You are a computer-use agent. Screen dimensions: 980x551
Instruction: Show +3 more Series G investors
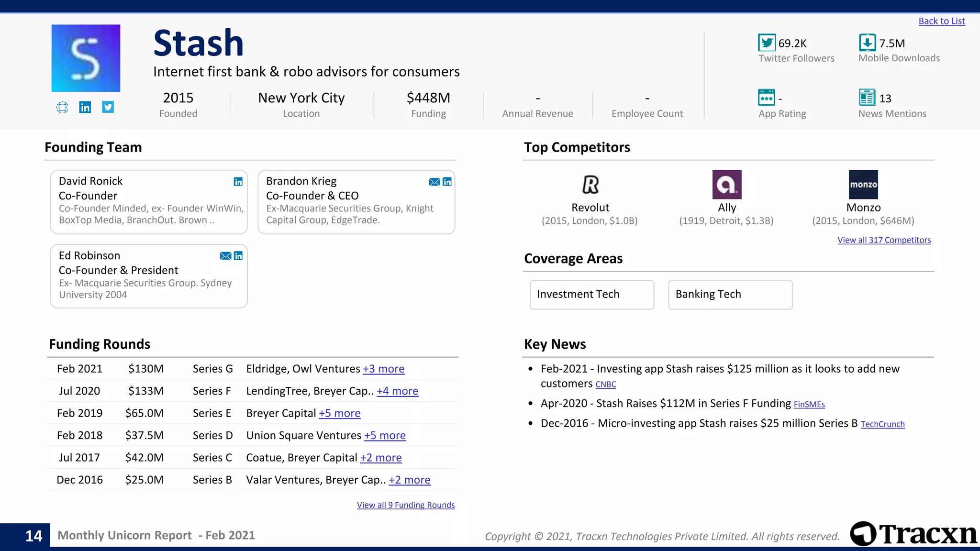pos(383,369)
